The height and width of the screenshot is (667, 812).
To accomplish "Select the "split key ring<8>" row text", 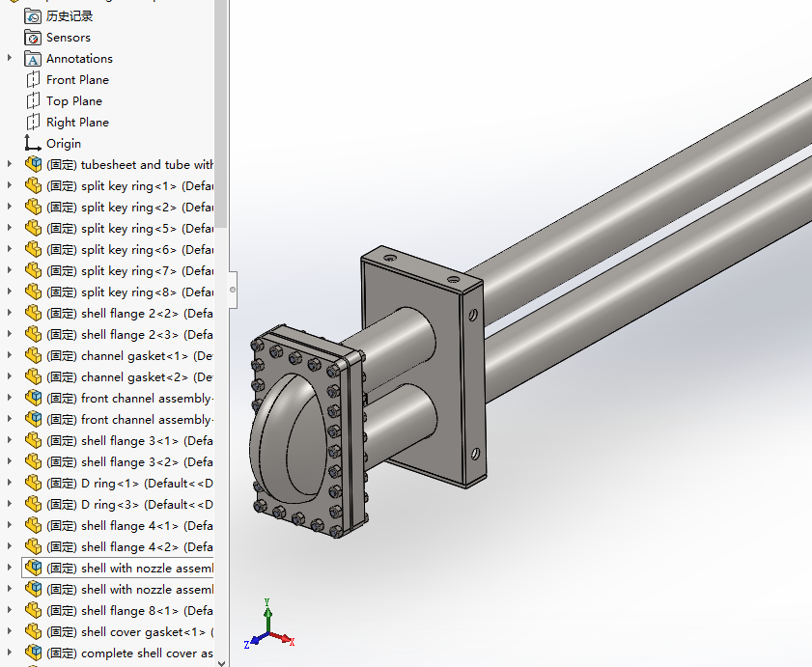I will [129, 292].
